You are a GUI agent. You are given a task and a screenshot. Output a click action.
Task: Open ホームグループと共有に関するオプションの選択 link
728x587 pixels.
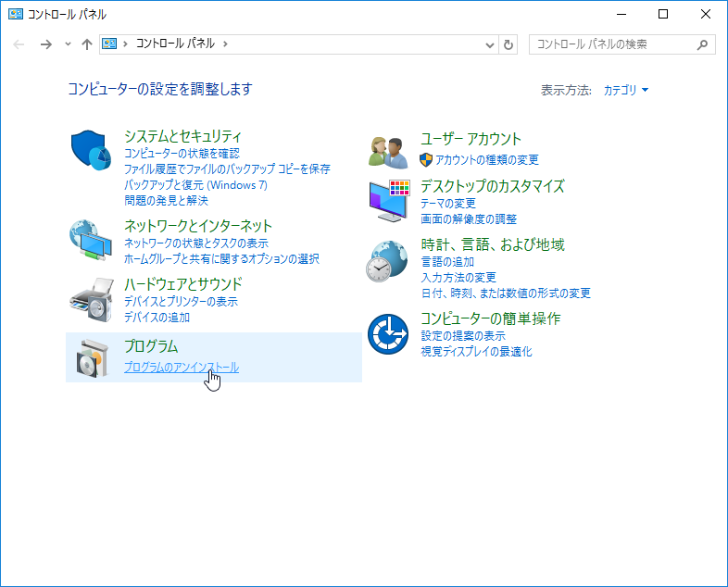click(x=222, y=258)
